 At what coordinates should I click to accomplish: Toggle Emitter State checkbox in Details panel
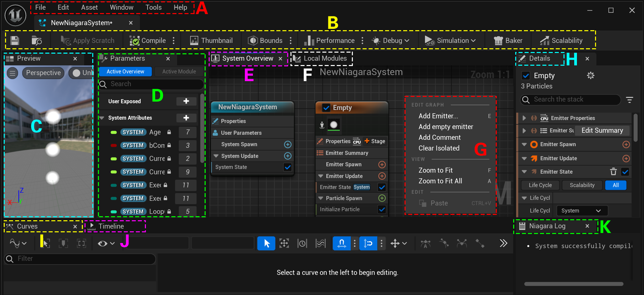(625, 172)
